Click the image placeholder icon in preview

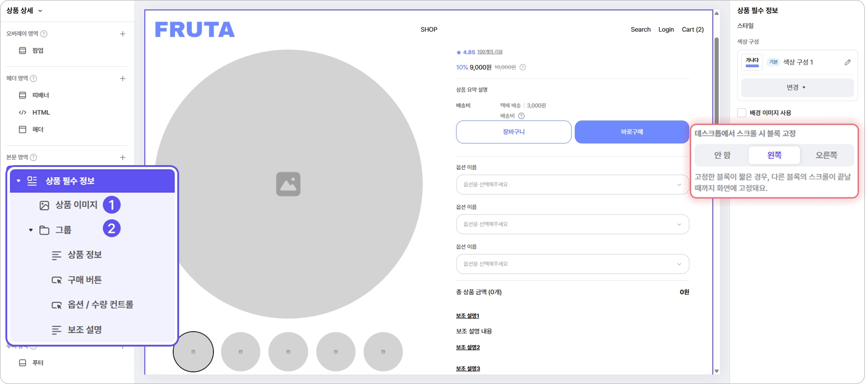coord(288,184)
